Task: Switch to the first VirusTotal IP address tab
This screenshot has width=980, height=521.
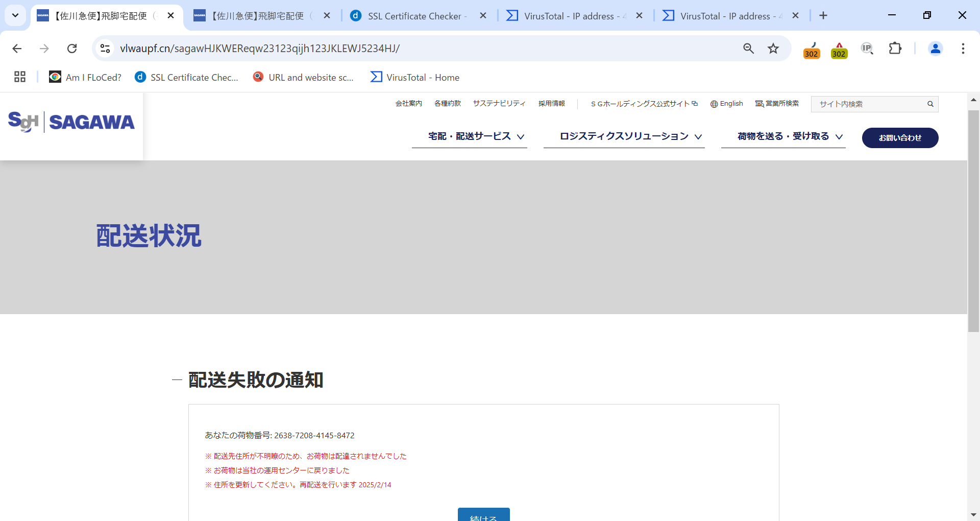Action: click(568, 16)
